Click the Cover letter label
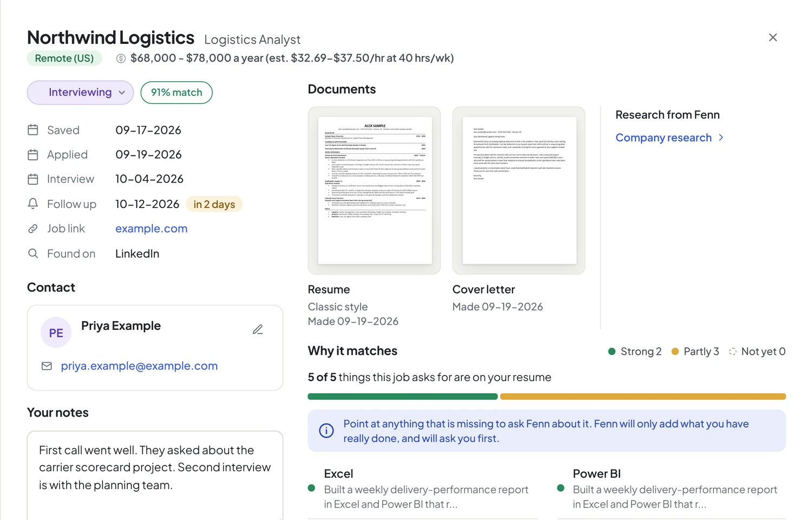 coord(484,289)
